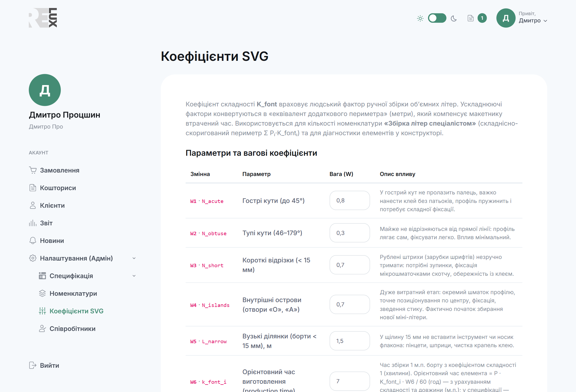Edit the W3 N_short weight field
This screenshot has height=392, width=576.
[x=350, y=265]
